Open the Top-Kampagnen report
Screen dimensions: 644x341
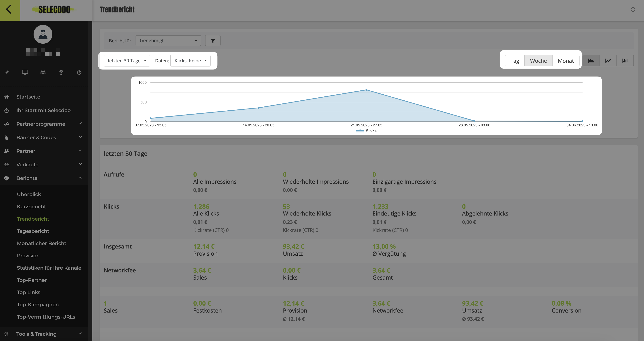coord(38,304)
